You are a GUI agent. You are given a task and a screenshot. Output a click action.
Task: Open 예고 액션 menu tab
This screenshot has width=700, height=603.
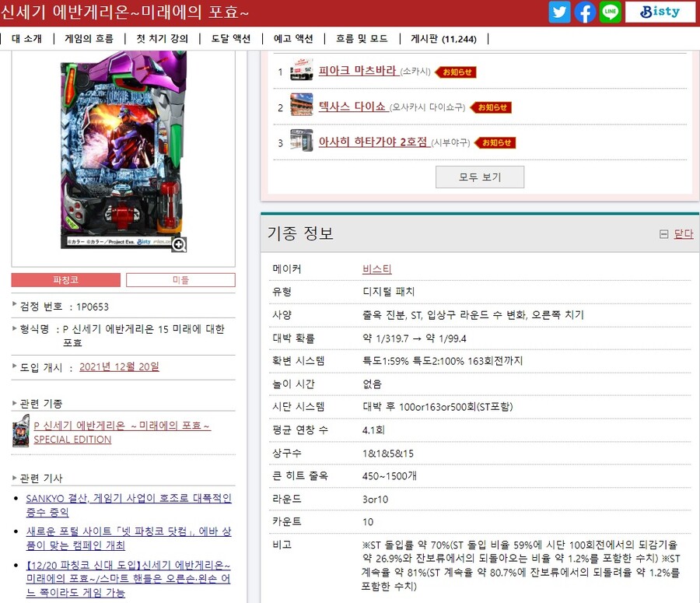point(293,39)
